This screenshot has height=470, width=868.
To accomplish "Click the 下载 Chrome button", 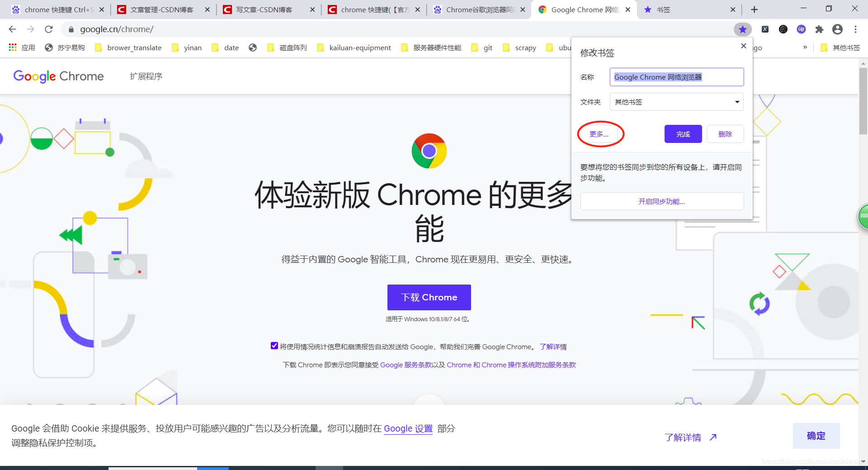I will tap(429, 297).
